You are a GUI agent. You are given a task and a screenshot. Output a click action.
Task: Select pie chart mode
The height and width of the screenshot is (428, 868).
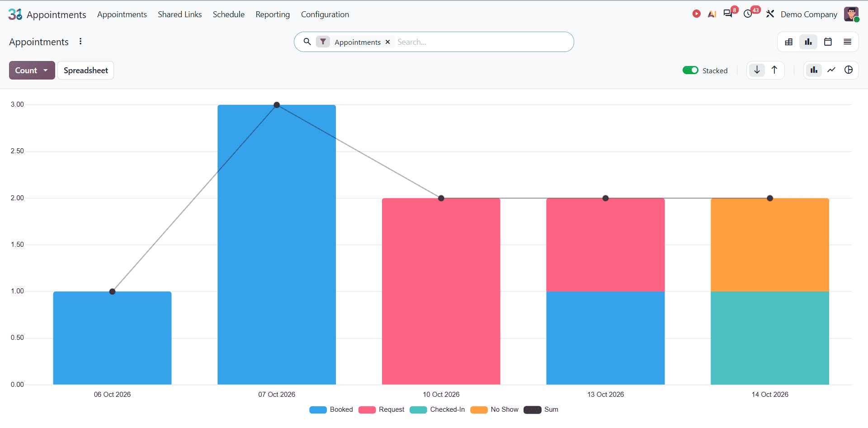coord(849,70)
